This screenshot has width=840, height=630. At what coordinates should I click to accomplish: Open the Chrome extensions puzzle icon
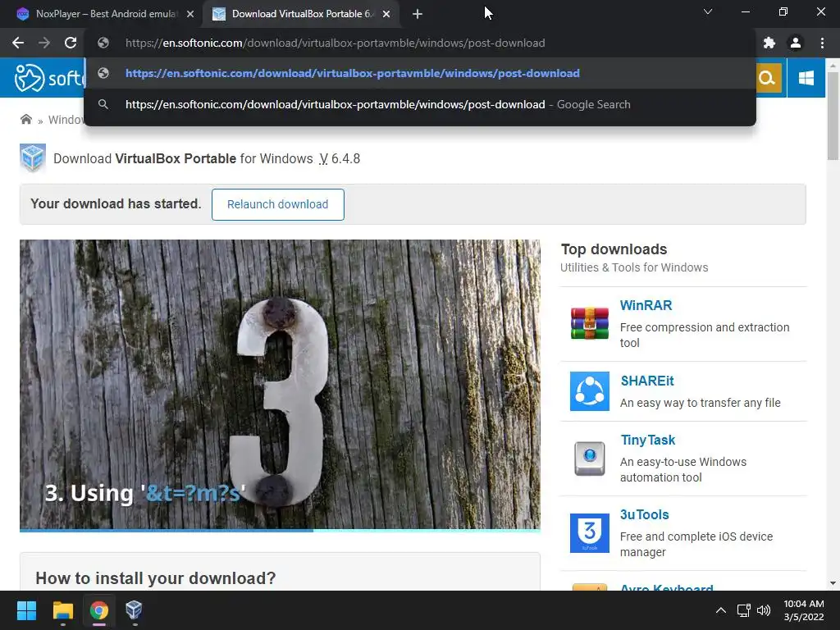tap(769, 43)
